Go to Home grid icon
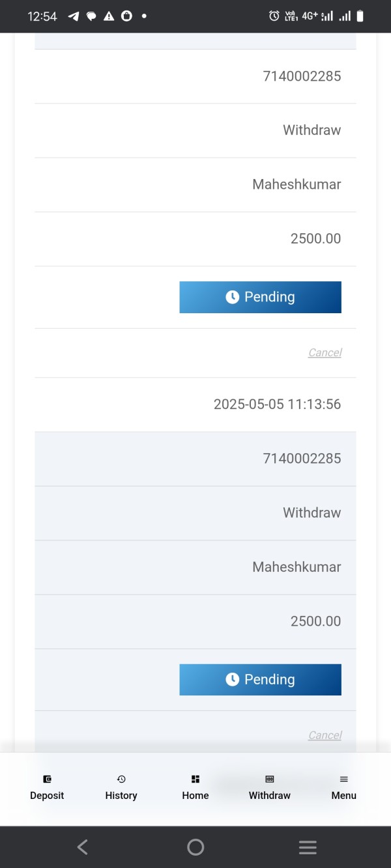Screen dimensions: 391x868 195,779
